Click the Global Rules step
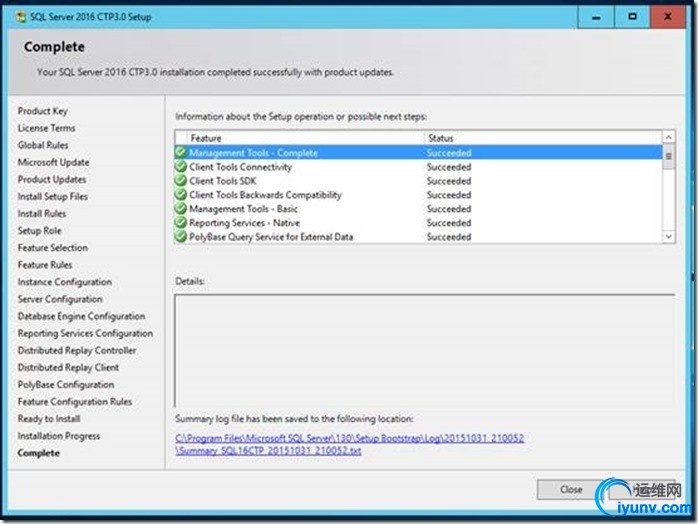 43,145
